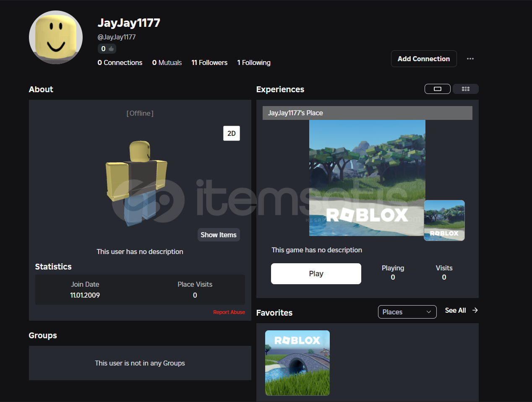
Task: Click the Add Connection button
Action: tap(424, 59)
